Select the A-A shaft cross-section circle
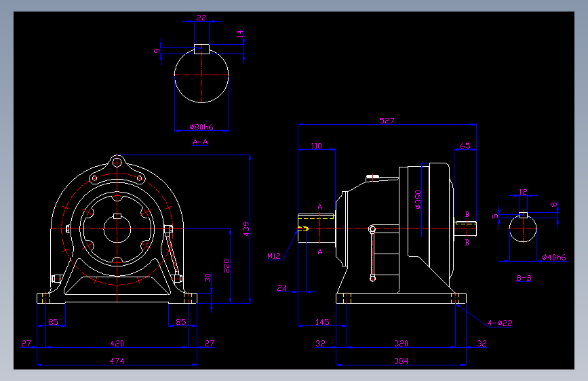588x381 pixels. pyautogui.click(x=201, y=75)
